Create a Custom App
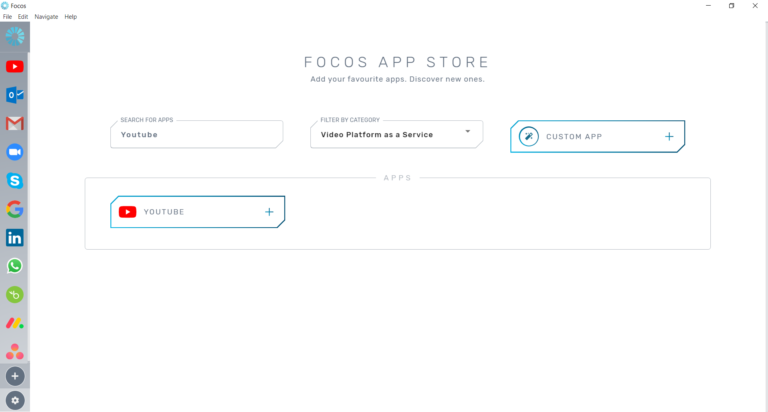This screenshot has width=768, height=412. click(x=598, y=137)
